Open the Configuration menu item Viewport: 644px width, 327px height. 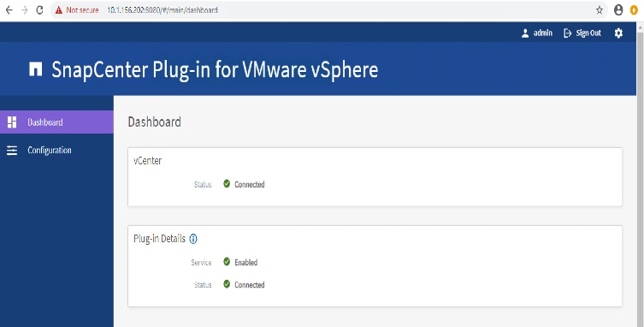pyautogui.click(x=56, y=151)
